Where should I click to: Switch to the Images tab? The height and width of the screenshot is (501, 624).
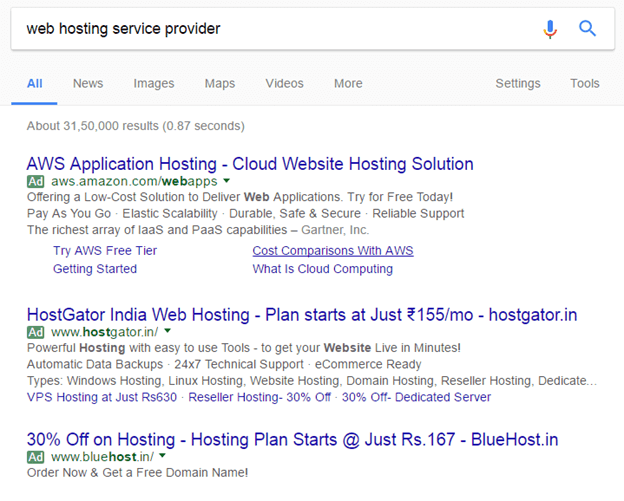click(x=154, y=84)
